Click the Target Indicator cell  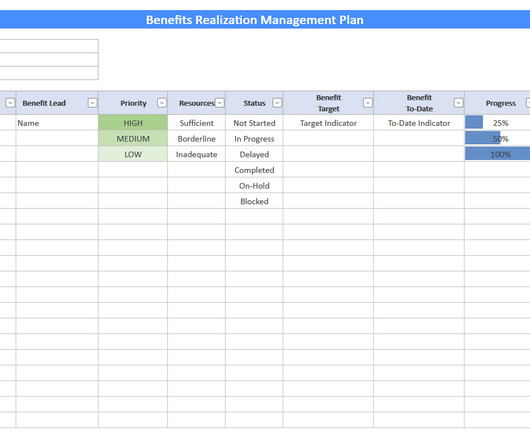tap(328, 123)
